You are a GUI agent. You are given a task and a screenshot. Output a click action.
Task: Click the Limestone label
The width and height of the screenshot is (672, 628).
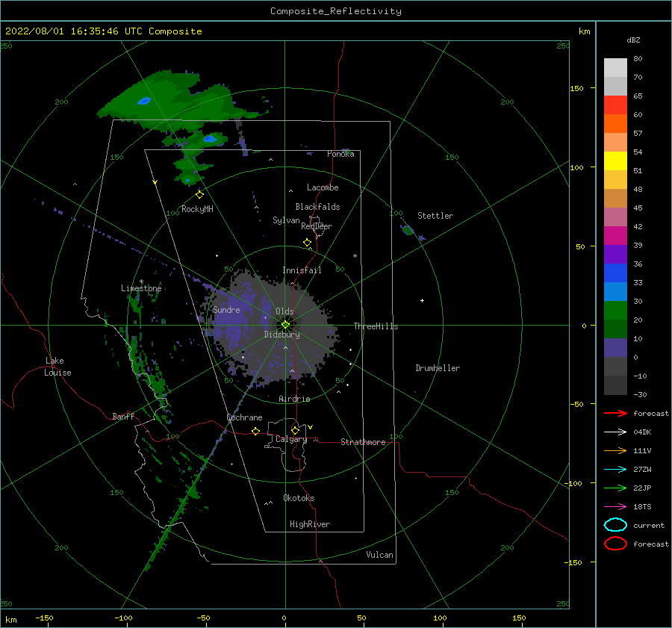141,288
